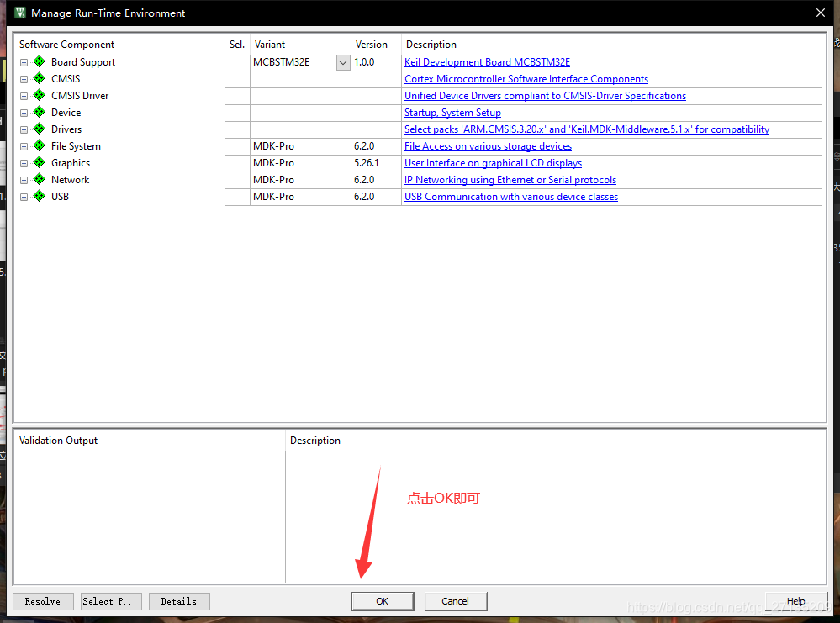This screenshot has width=840, height=623.
Task: Open IP Networking using Ethernet link
Action: (510, 180)
